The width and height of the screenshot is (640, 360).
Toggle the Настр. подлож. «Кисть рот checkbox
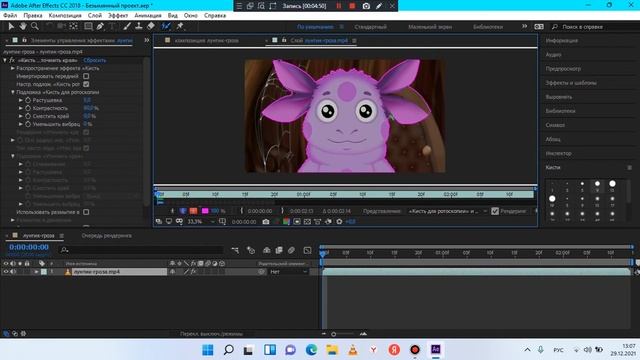tap(86, 84)
